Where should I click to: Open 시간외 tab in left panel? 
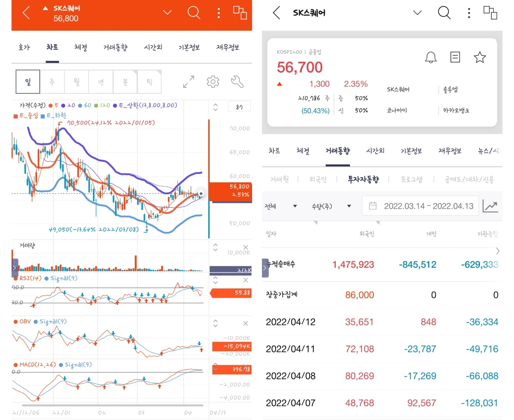coord(153,47)
